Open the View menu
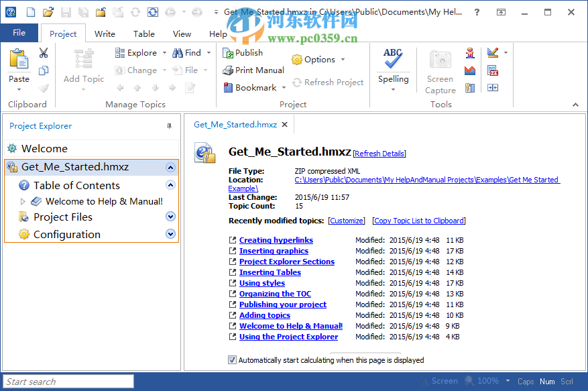The height and width of the screenshot is (391, 588). pos(182,34)
